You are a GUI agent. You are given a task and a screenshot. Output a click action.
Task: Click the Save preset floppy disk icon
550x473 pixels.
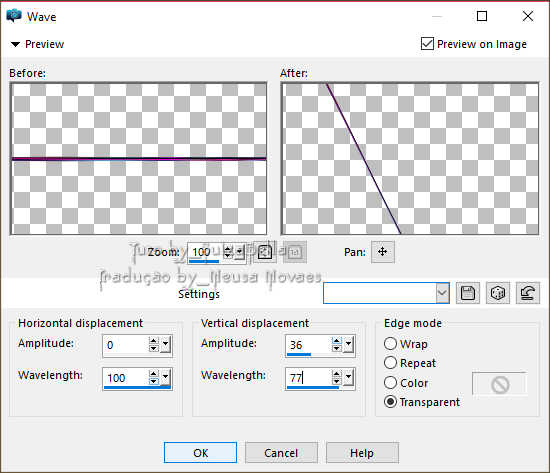(468, 293)
